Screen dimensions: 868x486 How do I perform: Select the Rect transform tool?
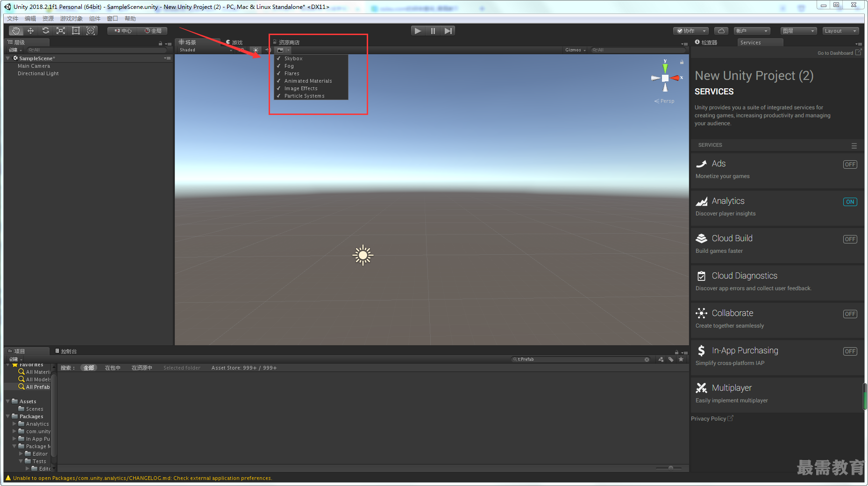coord(76,31)
